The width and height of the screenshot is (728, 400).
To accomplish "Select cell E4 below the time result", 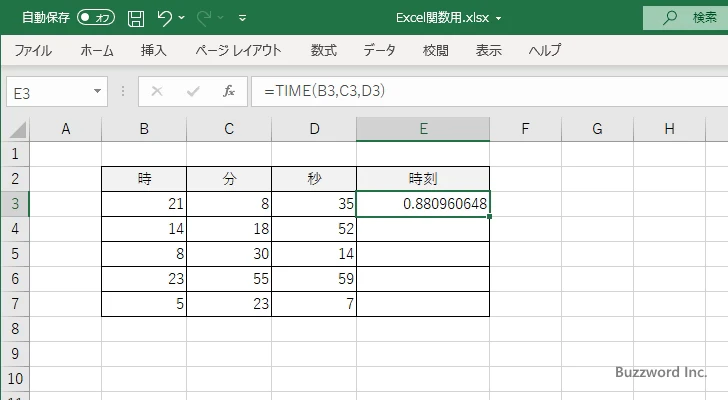I will click(423, 229).
